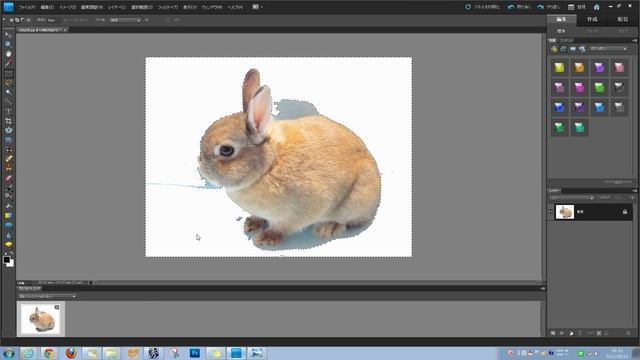Viewport: 640px width, 360px height.
Task: Select the Type tool
Action: [8, 111]
